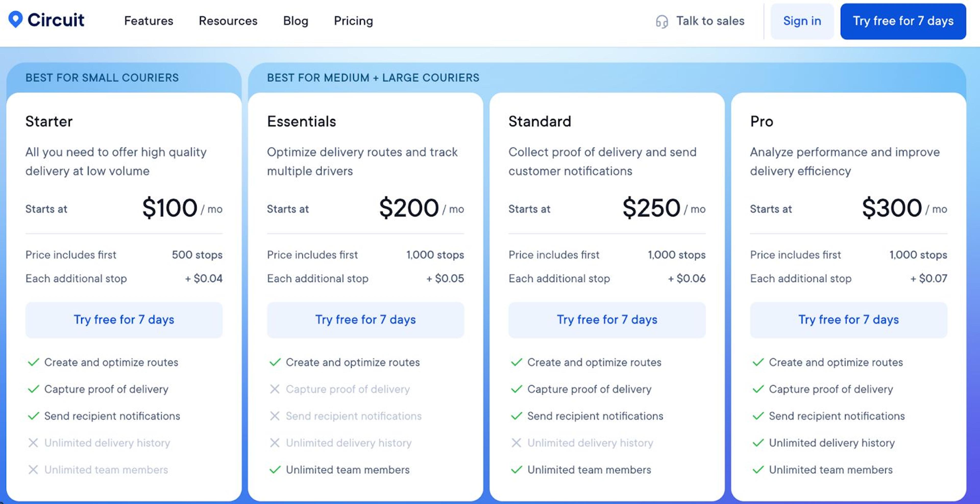Click the check beside Pro's unlimited delivery history

(758, 443)
